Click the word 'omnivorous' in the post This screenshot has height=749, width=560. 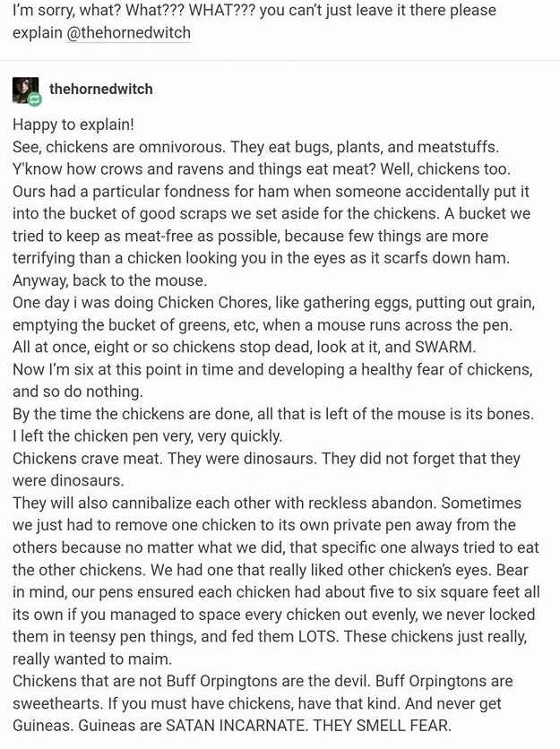[x=181, y=147]
